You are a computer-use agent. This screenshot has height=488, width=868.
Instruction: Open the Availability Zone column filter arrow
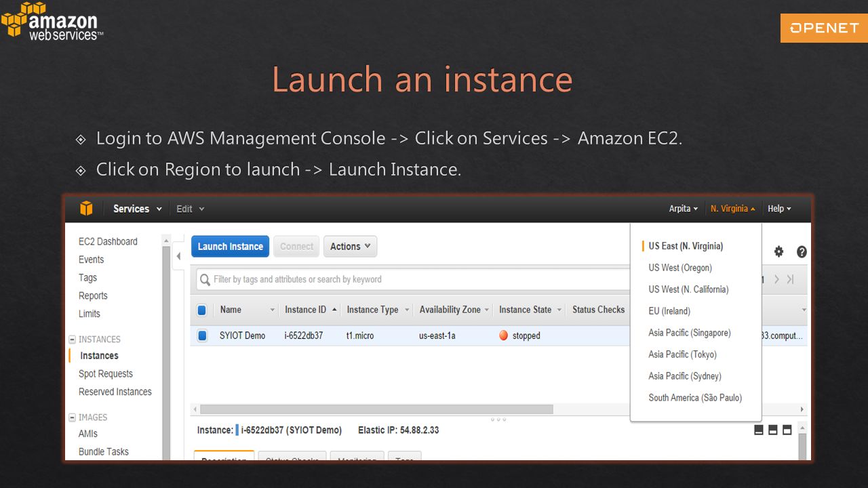(x=486, y=310)
